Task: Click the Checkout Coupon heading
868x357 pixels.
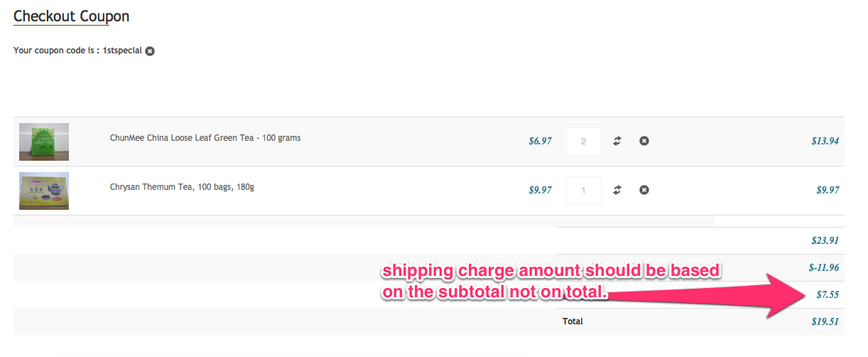Action: pyautogui.click(x=71, y=16)
